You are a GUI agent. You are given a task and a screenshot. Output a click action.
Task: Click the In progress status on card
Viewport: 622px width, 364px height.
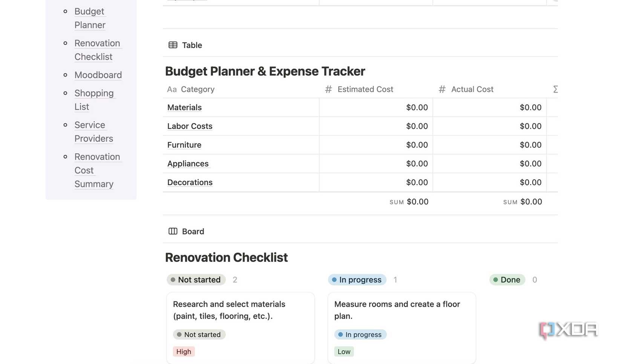[360, 335]
